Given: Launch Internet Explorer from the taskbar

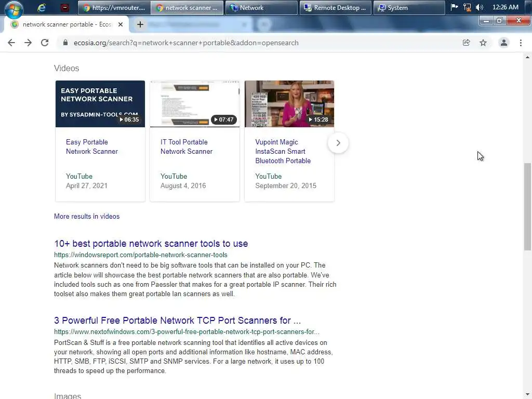Looking at the screenshot, I should point(42,7).
